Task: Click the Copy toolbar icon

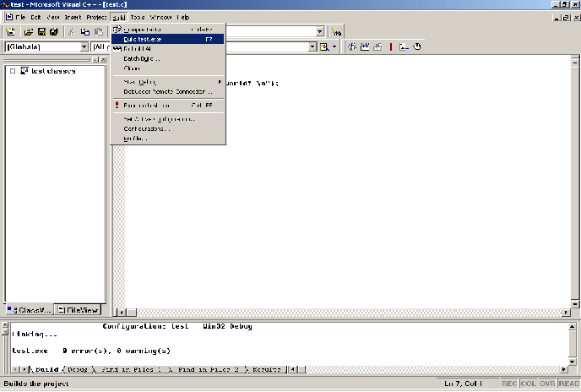Action: [85, 32]
